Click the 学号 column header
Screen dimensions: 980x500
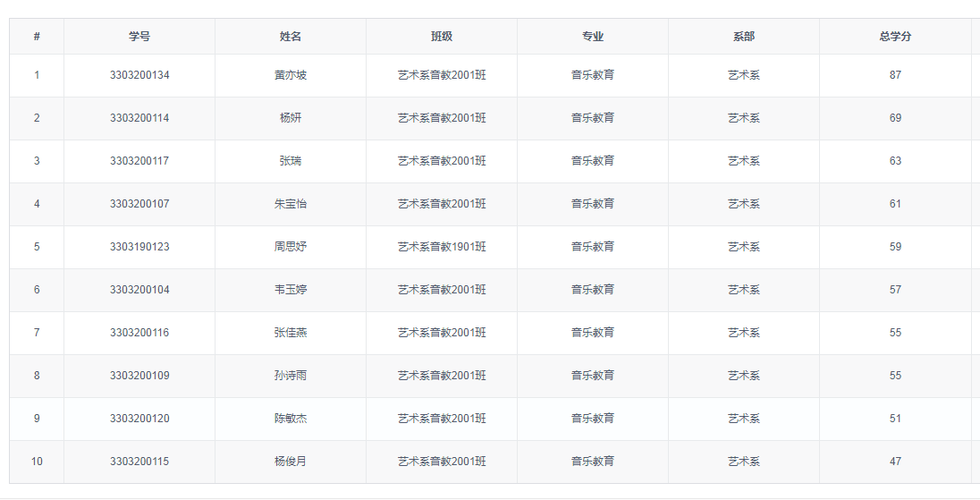point(139,37)
